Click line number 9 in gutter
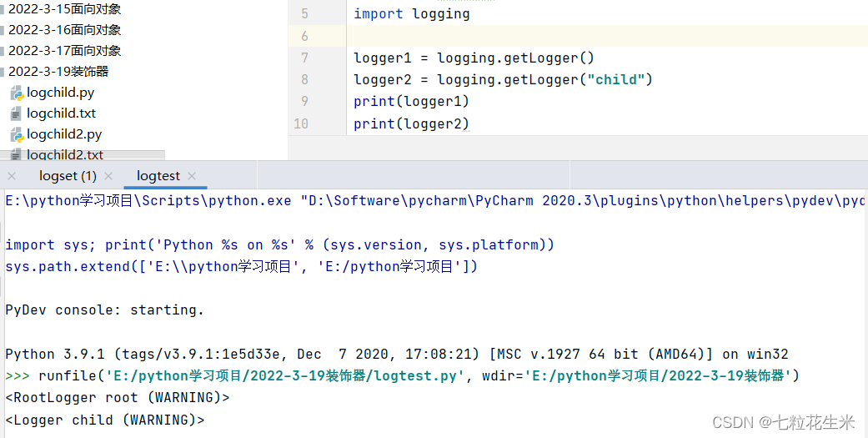Viewport: 868px width, 438px height. pos(304,101)
